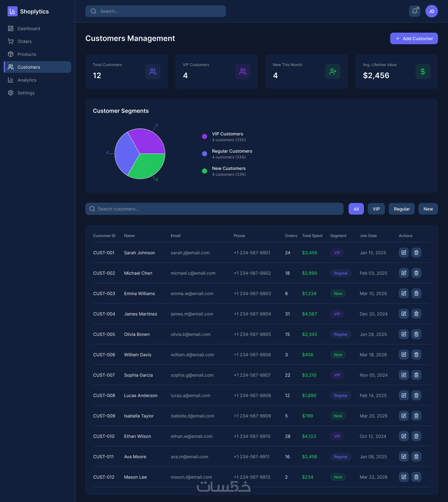Screen dimensions: 448x502
Task: Delete customer James Martinez
Action: (x=416, y=314)
